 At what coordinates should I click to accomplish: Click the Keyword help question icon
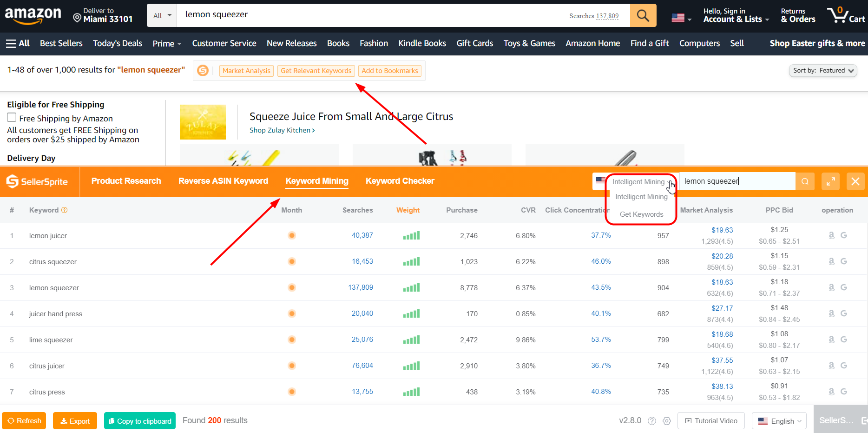pos(65,210)
